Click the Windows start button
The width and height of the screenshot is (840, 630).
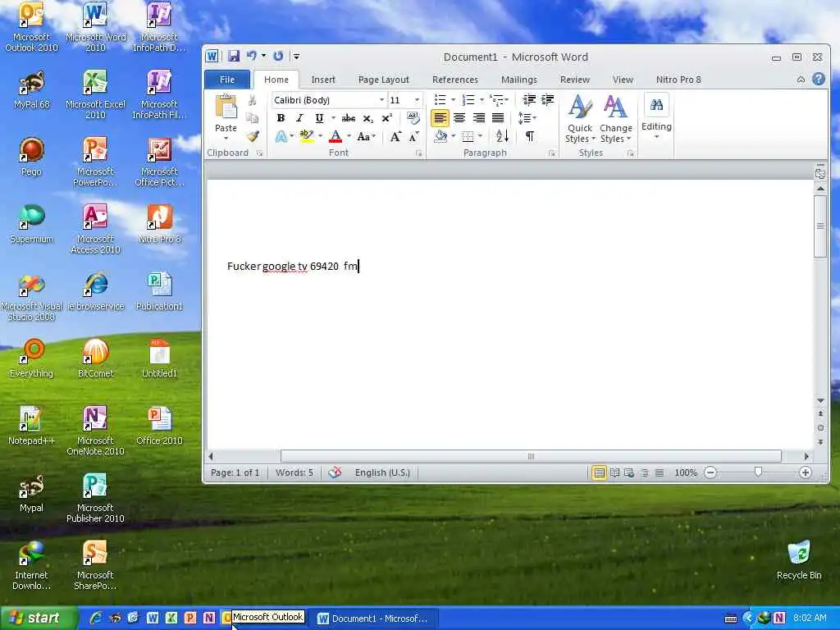tap(38, 618)
